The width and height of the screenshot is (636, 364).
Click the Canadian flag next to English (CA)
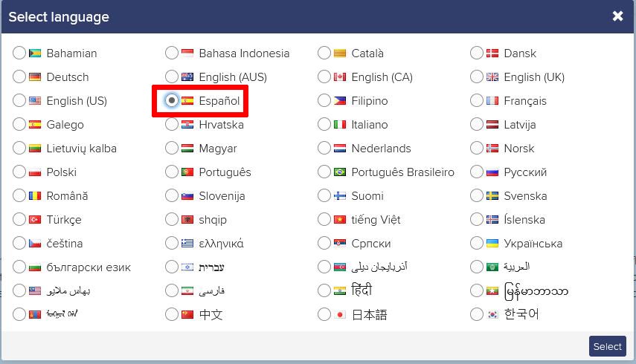click(341, 77)
